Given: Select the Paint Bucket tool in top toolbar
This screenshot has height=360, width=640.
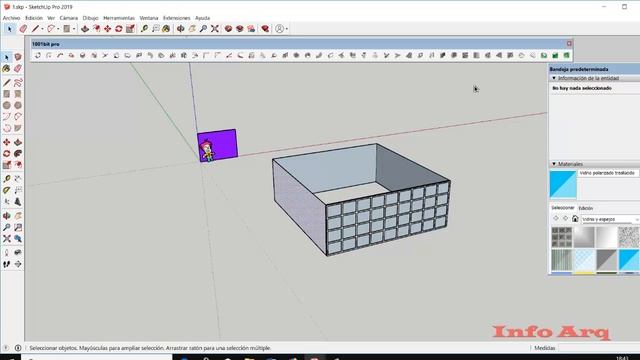Looking at the screenshot, I should (166, 29).
